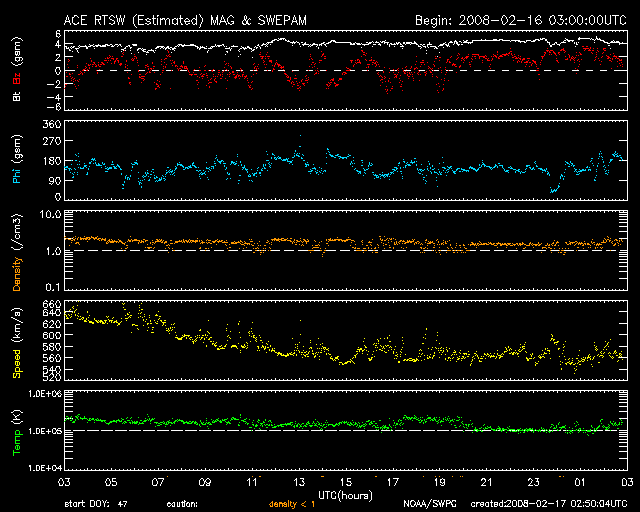Click the 660 tick label on the Speed axis
This screenshot has height=512, width=640.
tap(52, 304)
